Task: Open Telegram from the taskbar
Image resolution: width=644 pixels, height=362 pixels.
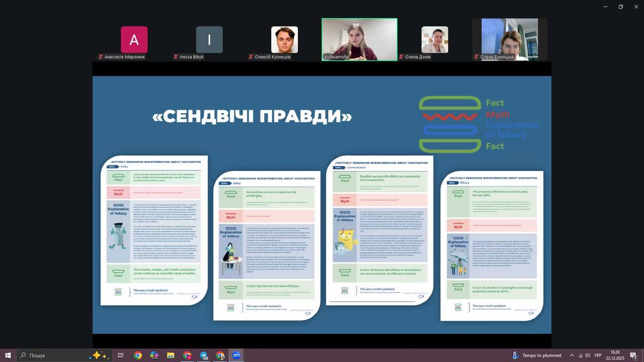Action: [x=204, y=355]
